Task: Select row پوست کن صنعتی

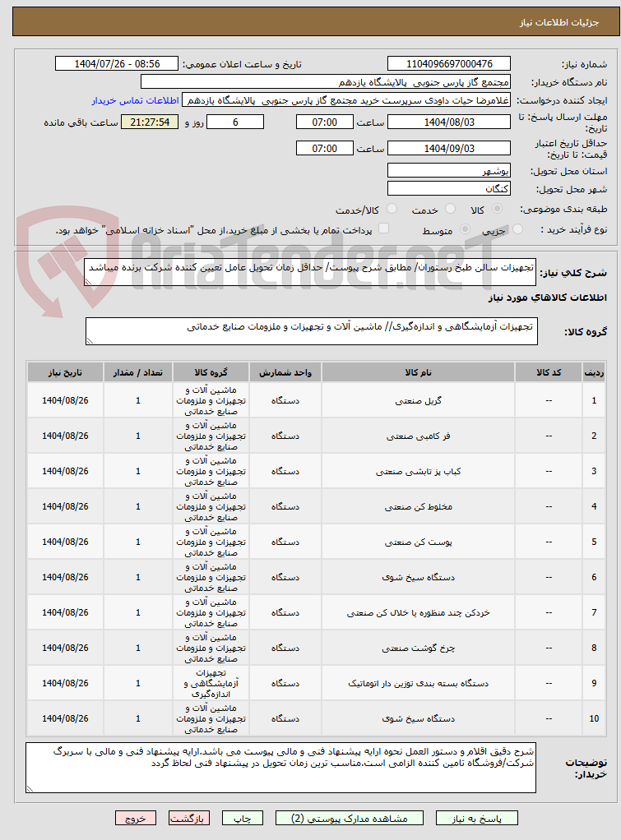Action: 317,542
